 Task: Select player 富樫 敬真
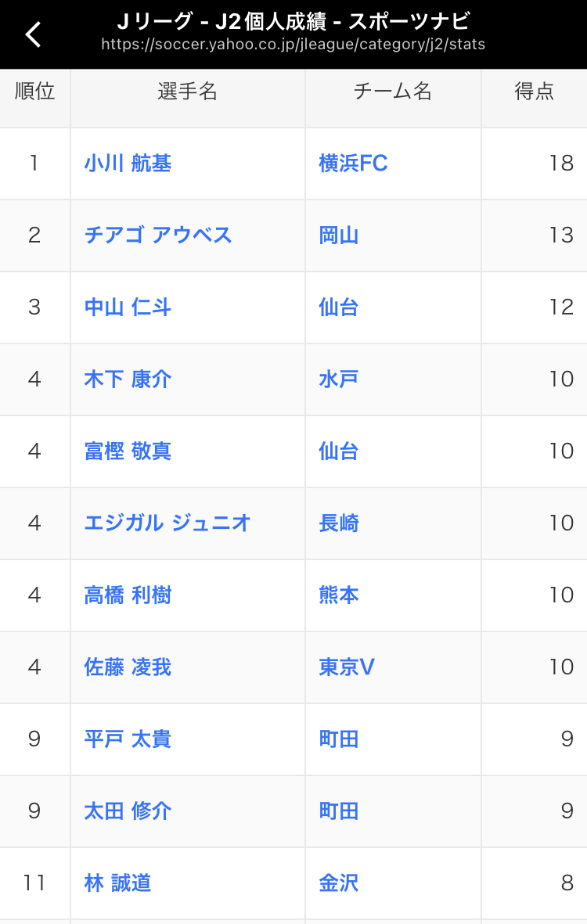click(x=128, y=451)
